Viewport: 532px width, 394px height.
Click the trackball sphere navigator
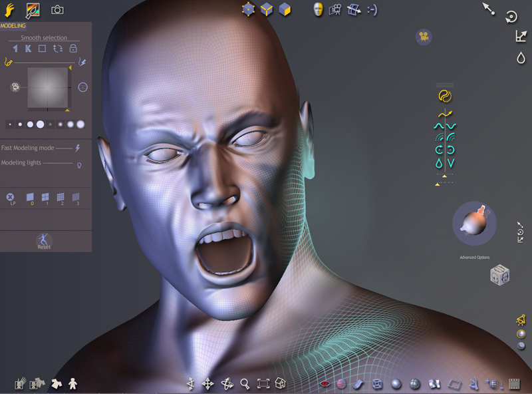474,224
